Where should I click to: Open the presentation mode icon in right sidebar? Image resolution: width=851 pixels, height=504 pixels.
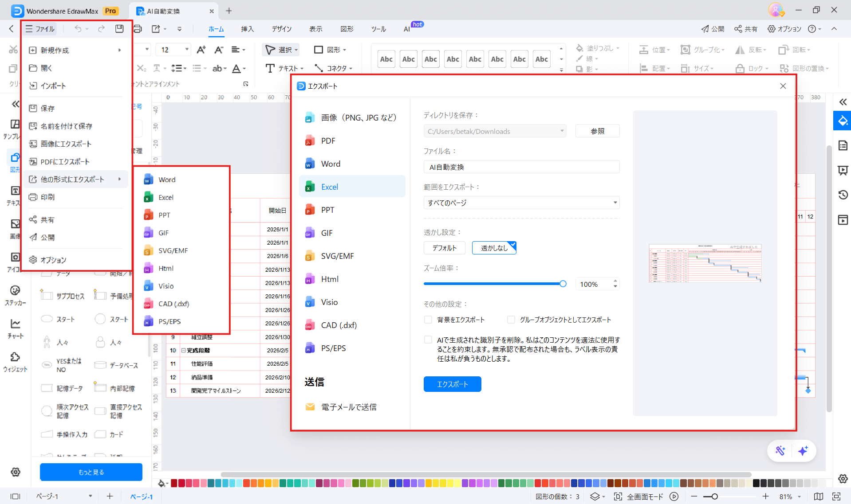[842, 170]
